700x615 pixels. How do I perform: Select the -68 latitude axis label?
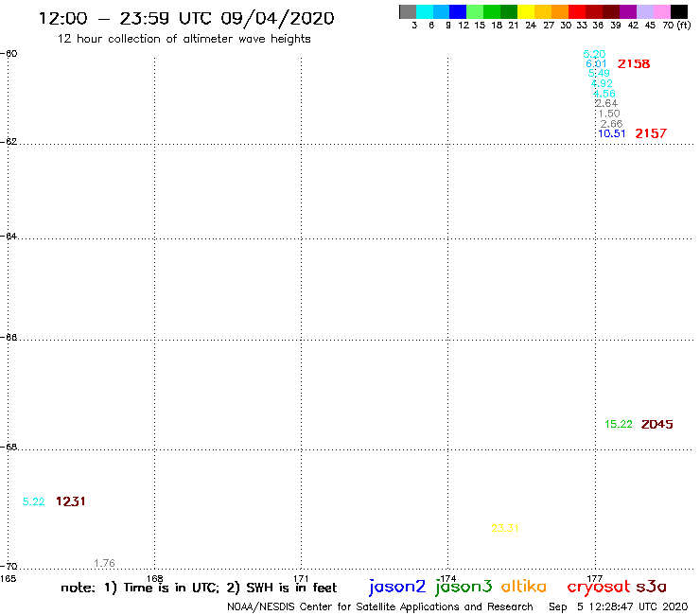[9, 448]
